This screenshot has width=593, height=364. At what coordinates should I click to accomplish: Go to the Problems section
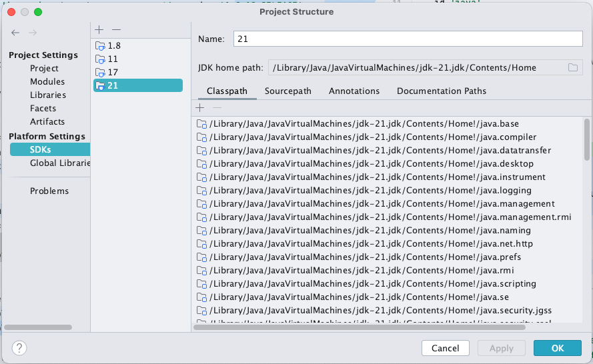(49, 191)
